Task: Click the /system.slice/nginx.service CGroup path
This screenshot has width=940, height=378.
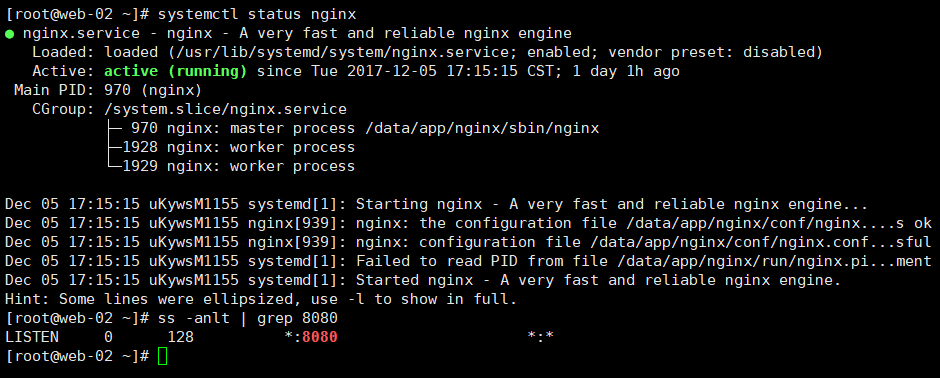Action: pyautogui.click(x=225, y=110)
